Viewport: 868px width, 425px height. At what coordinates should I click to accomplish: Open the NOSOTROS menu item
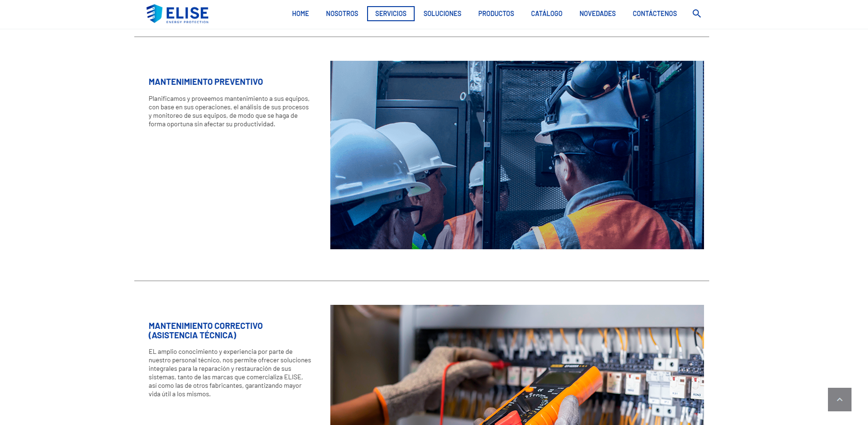pyautogui.click(x=342, y=14)
